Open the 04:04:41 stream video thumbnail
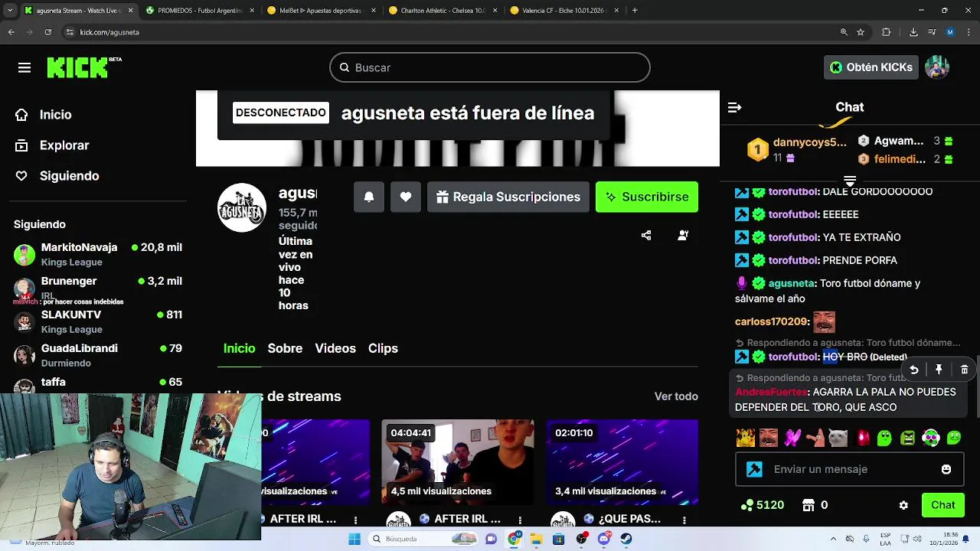The height and width of the screenshot is (551, 980). (x=458, y=461)
